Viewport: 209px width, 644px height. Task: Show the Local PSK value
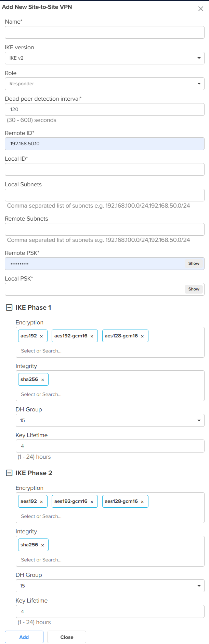(x=194, y=289)
